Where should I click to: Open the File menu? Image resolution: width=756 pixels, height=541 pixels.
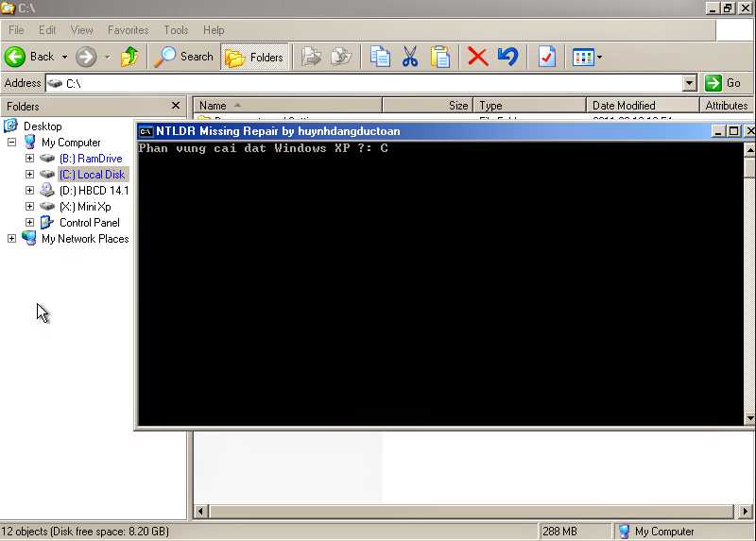coord(16,30)
